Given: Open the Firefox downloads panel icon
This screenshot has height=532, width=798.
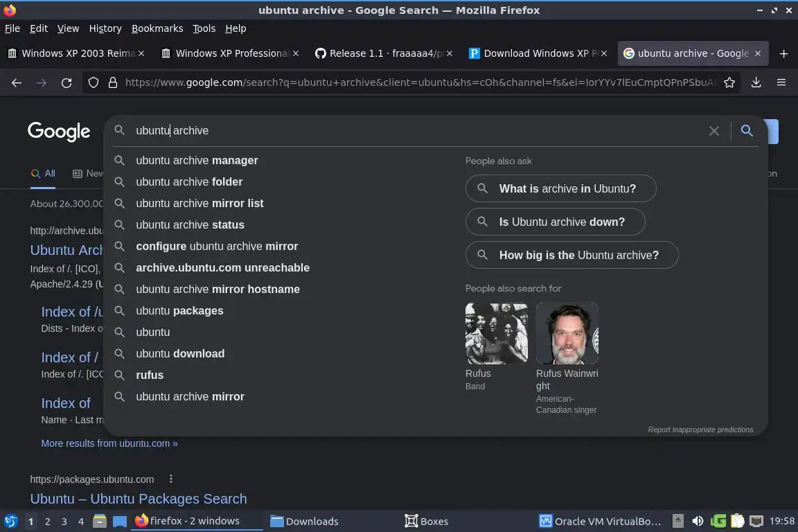Looking at the screenshot, I should click(756, 82).
